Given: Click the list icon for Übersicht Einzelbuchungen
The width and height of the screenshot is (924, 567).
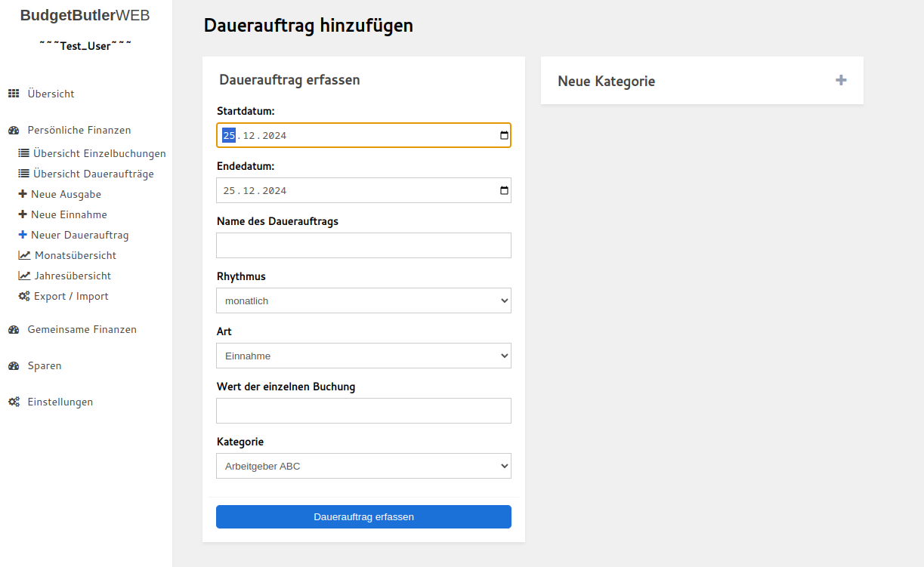Looking at the screenshot, I should (23, 153).
